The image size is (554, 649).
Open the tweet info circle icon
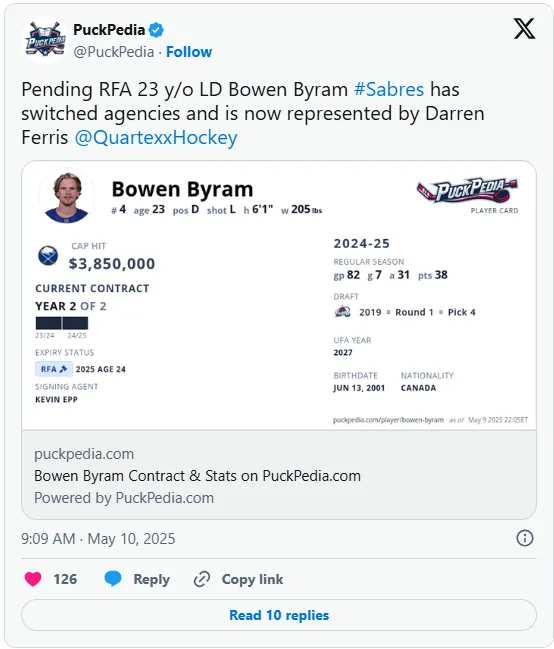point(525,538)
